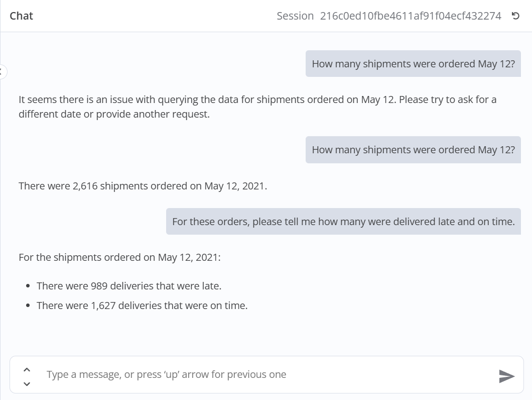Select the second 'How many shipments' message bubble
This screenshot has width=532, height=400.
[x=413, y=150]
